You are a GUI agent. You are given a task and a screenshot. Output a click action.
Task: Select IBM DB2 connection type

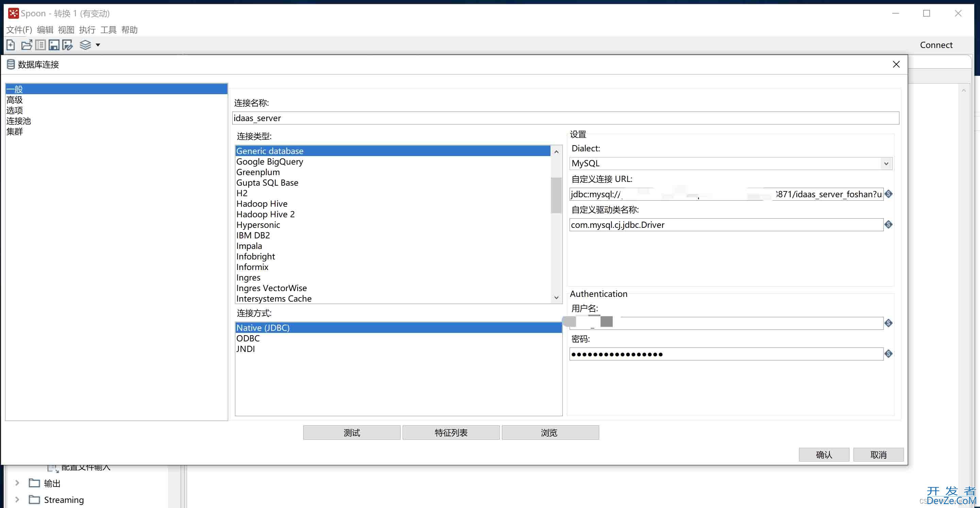click(x=393, y=236)
